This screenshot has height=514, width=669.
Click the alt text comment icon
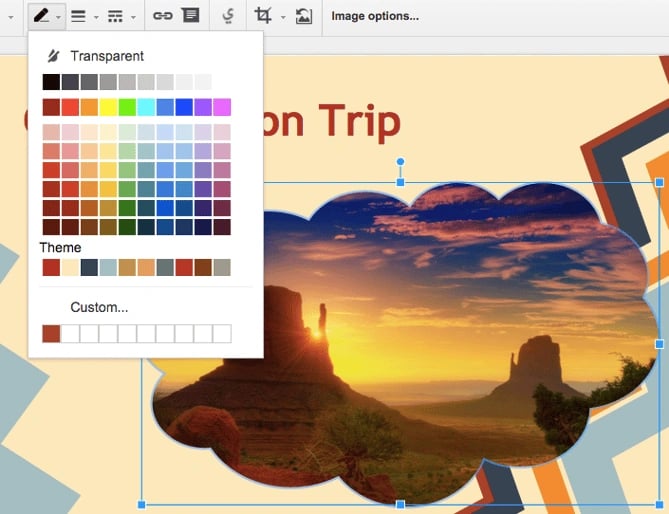tap(190, 16)
